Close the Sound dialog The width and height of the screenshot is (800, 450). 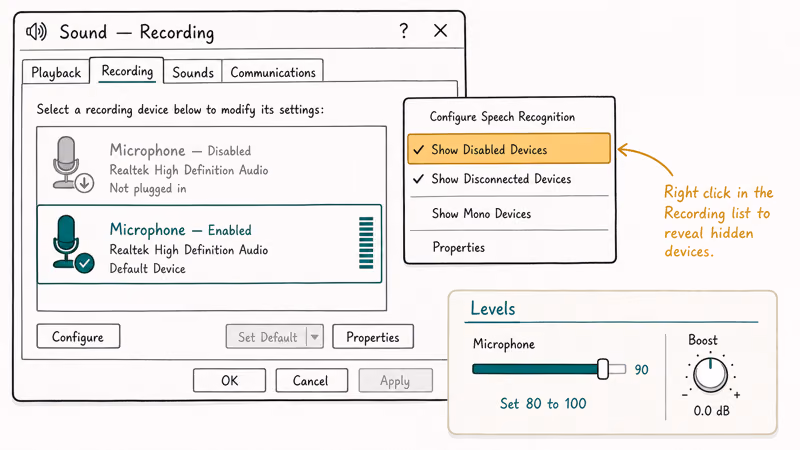(440, 31)
